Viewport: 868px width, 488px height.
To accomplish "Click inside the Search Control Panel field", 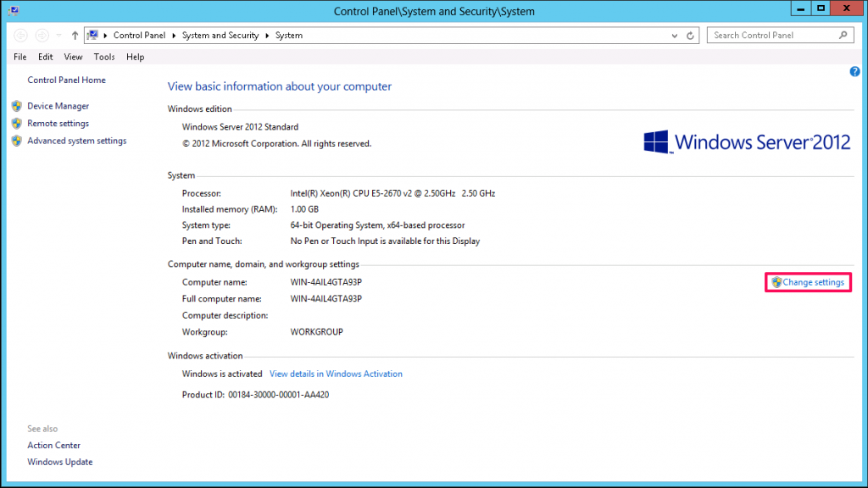I will [x=774, y=35].
